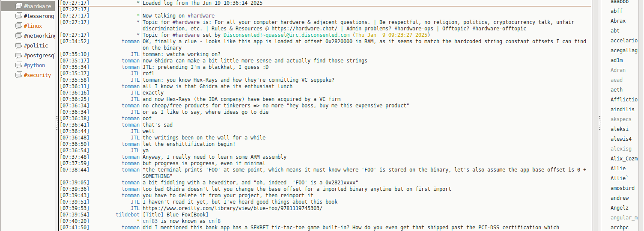Click the splitter handle beside the channel list
Screen dimensions: 644x231
[x=57, y=124]
